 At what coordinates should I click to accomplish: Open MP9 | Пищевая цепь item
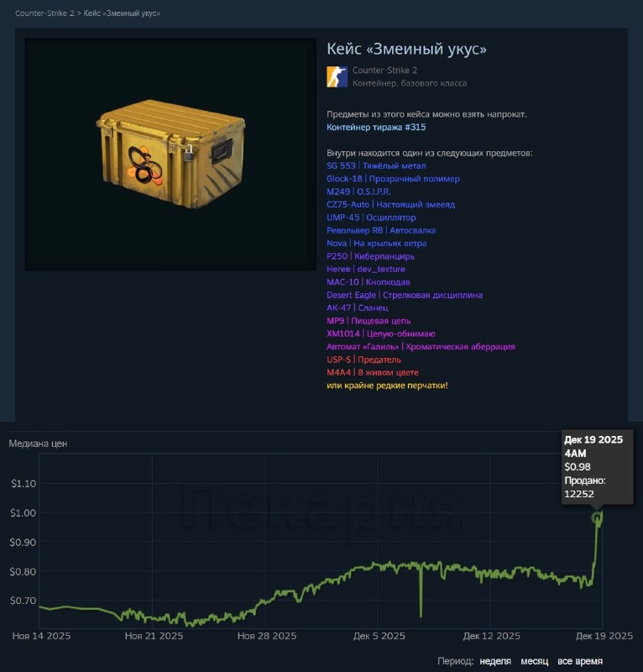click(x=369, y=321)
